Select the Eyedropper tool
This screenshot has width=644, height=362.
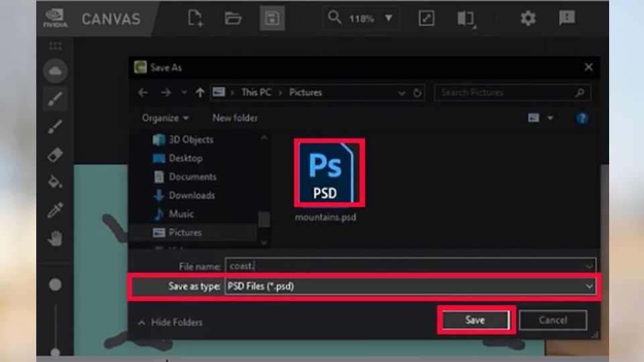pyautogui.click(x=55, y=210)
